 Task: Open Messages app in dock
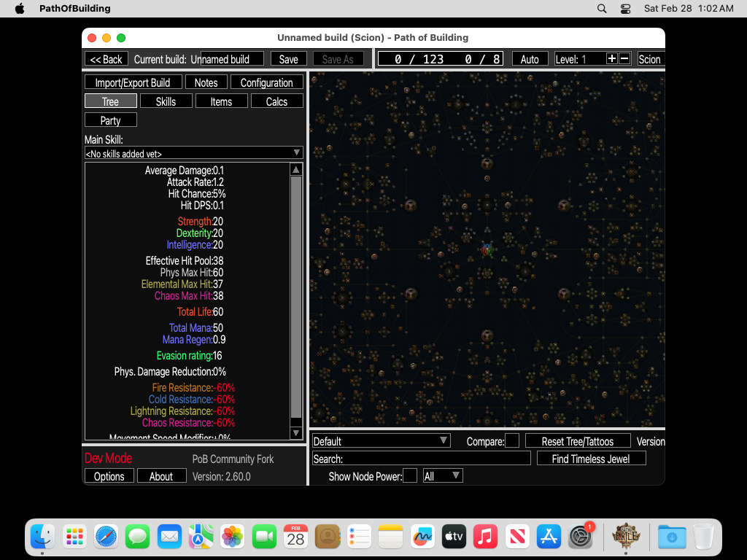pos(138,537)
